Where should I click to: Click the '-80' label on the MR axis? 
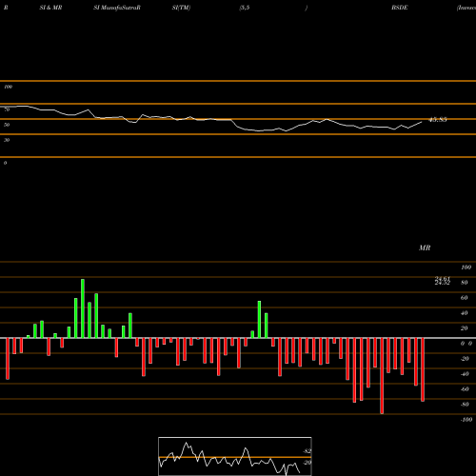click(465, 405)
